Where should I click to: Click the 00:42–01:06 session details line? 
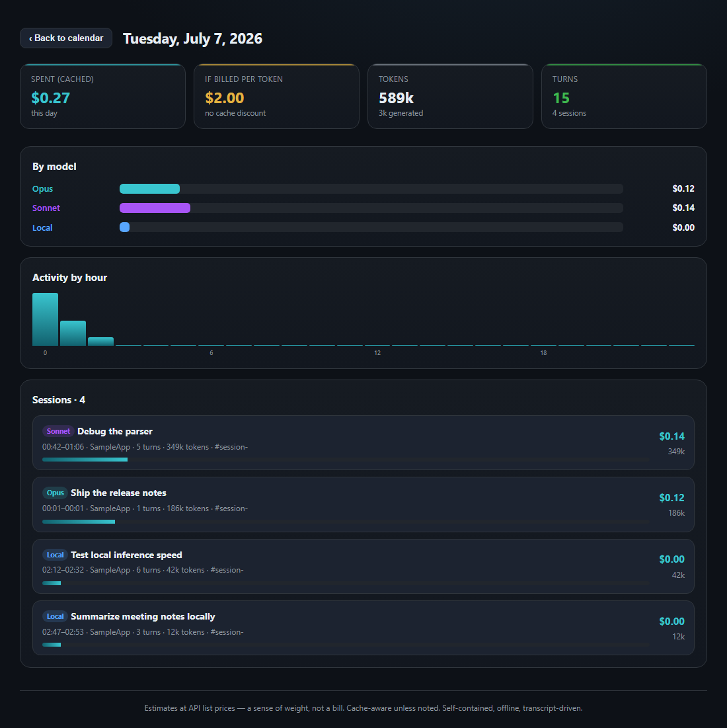click(x=145, y=446)
